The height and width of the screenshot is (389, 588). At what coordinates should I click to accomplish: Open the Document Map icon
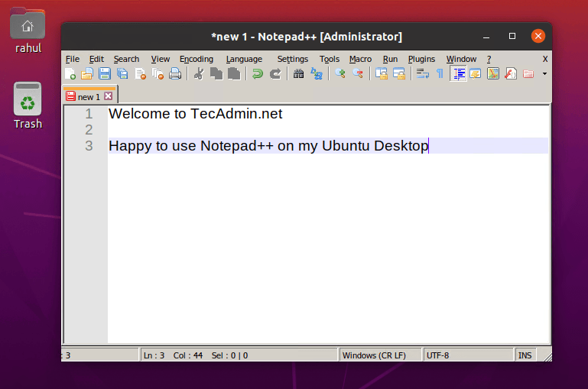pos(493,74)
